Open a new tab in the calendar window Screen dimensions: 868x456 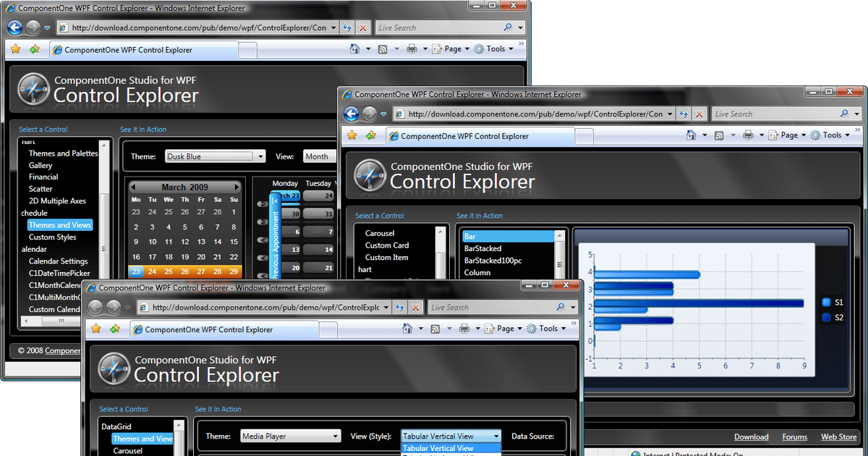(247, 50)
